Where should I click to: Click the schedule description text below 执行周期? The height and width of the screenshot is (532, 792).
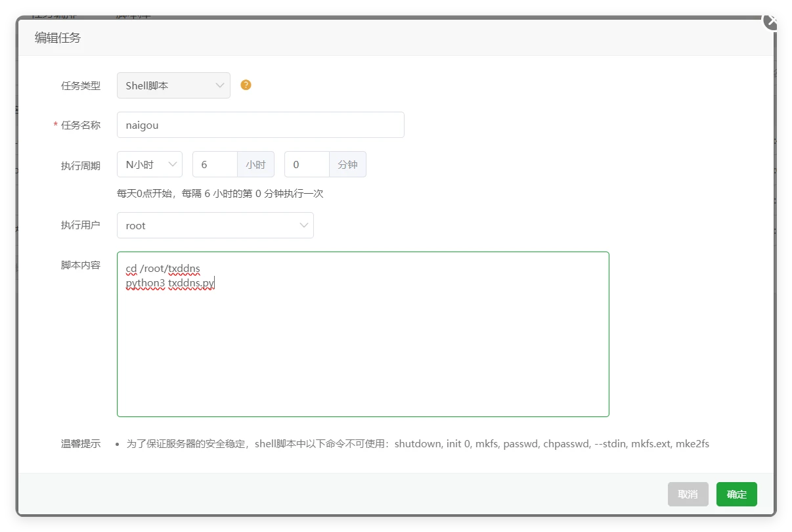tap(220, 194)
